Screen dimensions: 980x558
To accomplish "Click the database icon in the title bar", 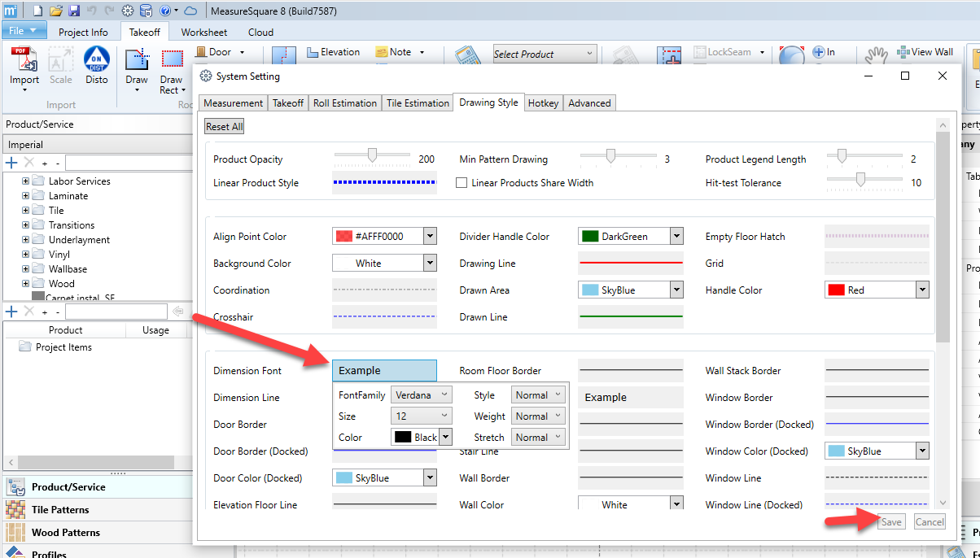I will tap(146, 11).
